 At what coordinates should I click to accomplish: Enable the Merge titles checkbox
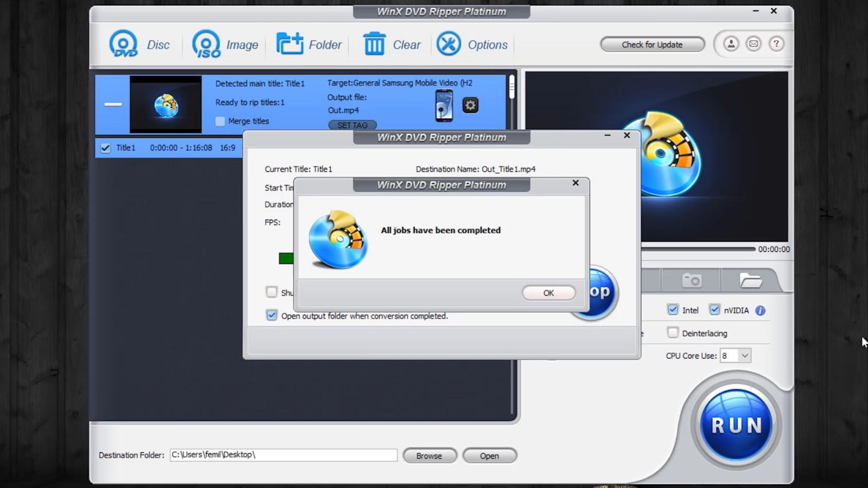220,121
